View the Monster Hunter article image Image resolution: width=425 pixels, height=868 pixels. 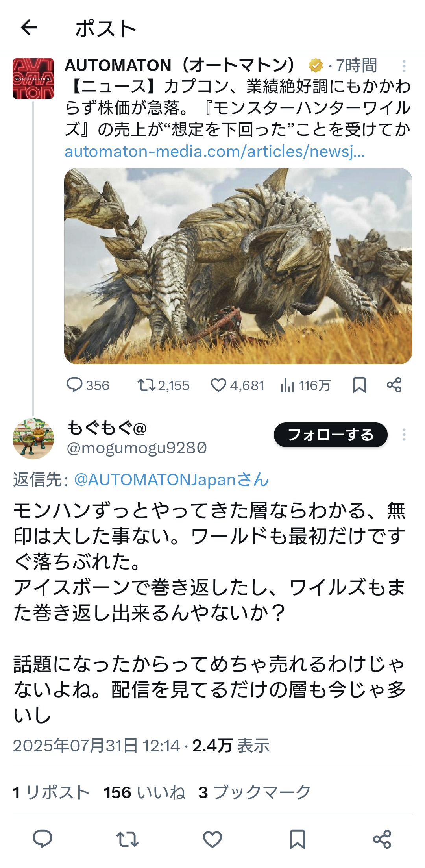pyautogui.click(x=238, y=266)
